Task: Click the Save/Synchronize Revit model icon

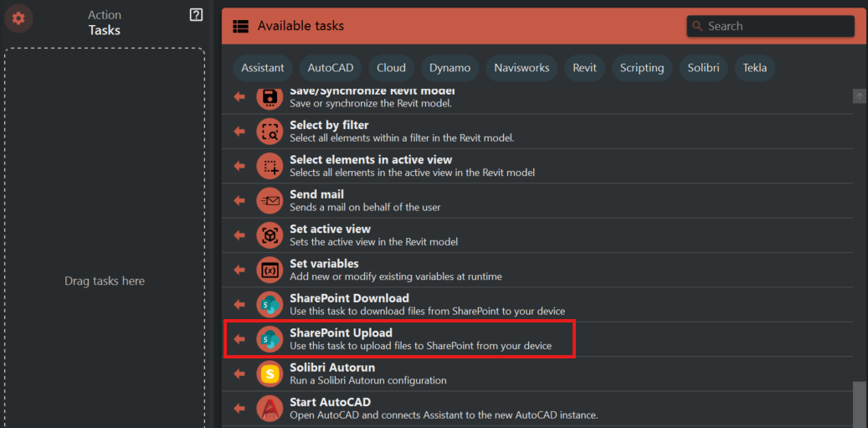Action: [x=270, y=98]
